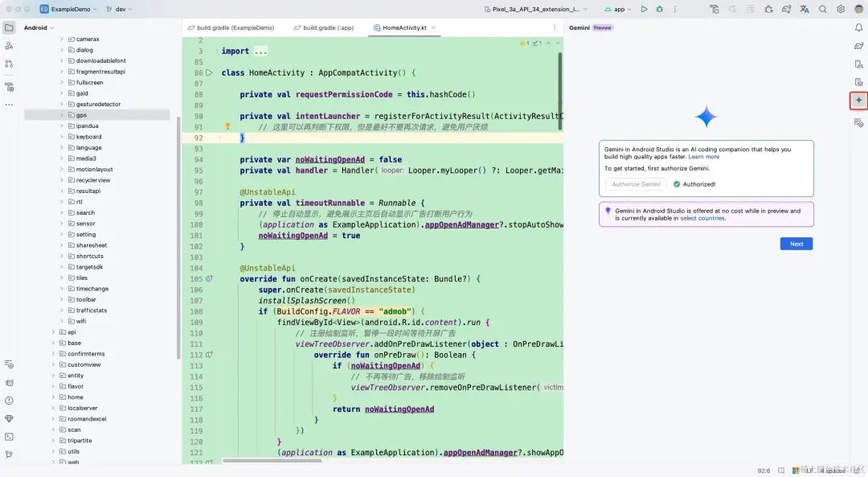Select the roomandexcel folder
This screenshot has width=868, height=477.
(x=83, y=419)
